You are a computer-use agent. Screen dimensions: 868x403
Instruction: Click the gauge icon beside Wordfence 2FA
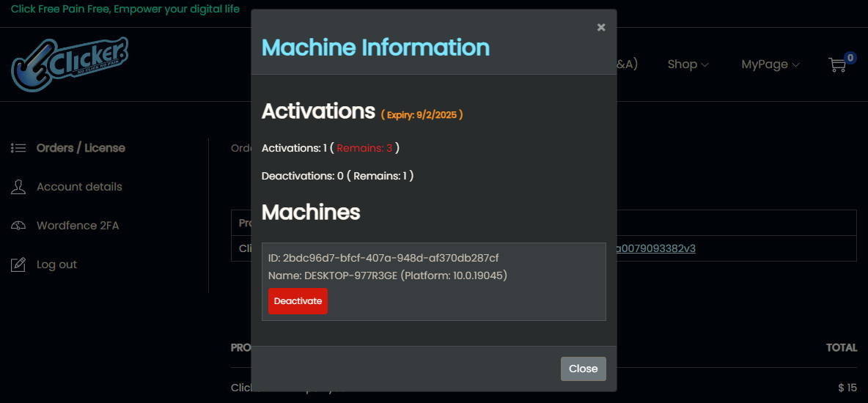pos(18,225)
